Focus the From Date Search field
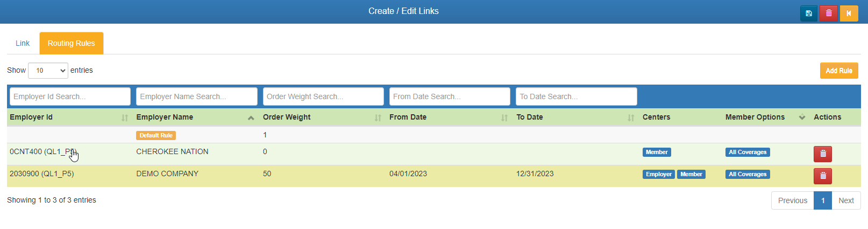This screenshot has width=868, height=229. 450,96
